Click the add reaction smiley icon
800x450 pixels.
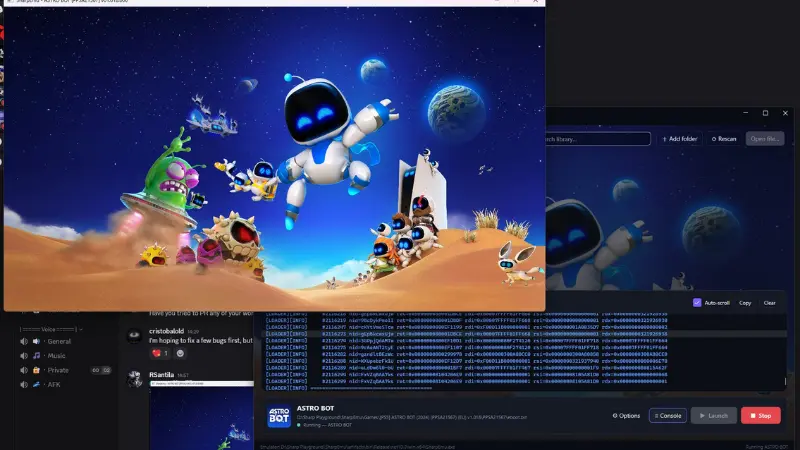pos(180,353)
